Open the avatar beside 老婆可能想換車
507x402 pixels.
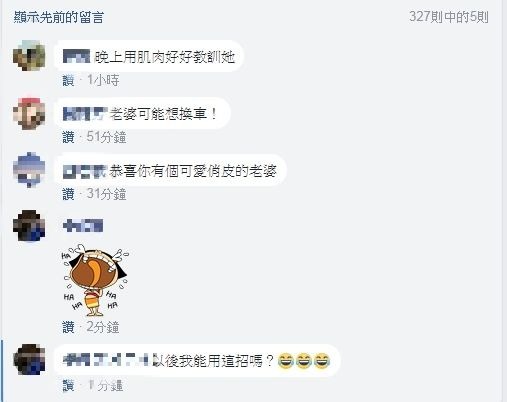pos(29,113)
